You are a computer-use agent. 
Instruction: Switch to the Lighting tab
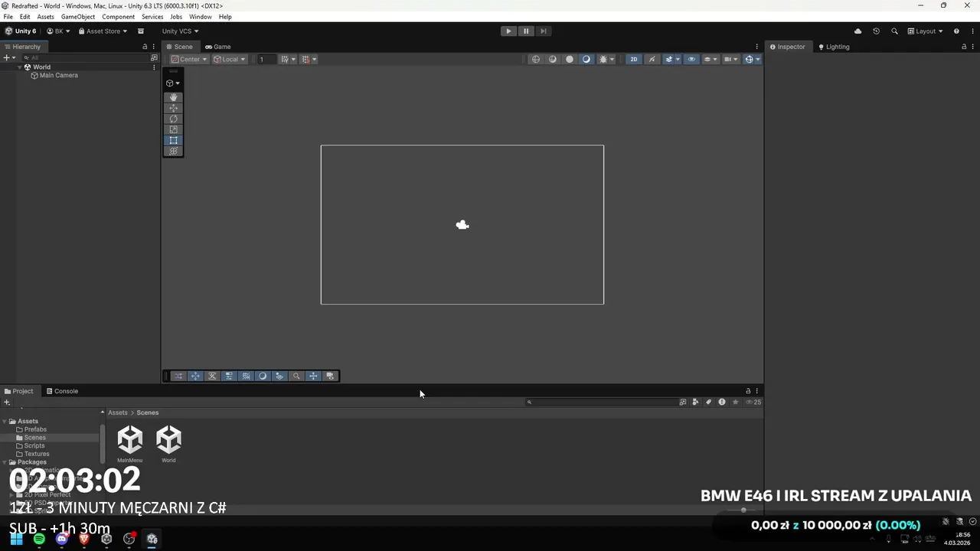point(834,47)
